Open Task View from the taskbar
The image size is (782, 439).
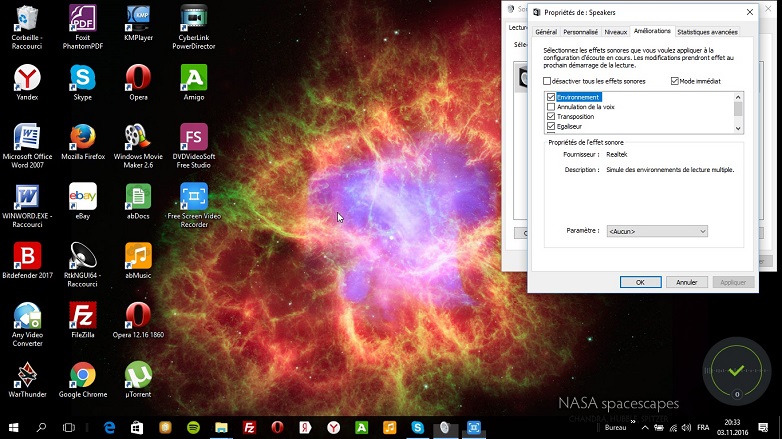(x=69, y=428)
